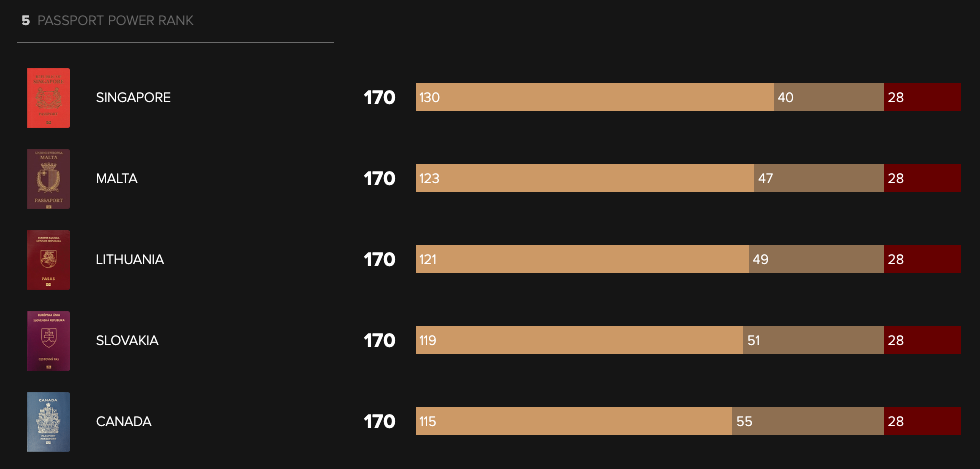Screen dimensions: 980x469
Task: Click the Singapore passport cover icon
Action: point(49,98)
